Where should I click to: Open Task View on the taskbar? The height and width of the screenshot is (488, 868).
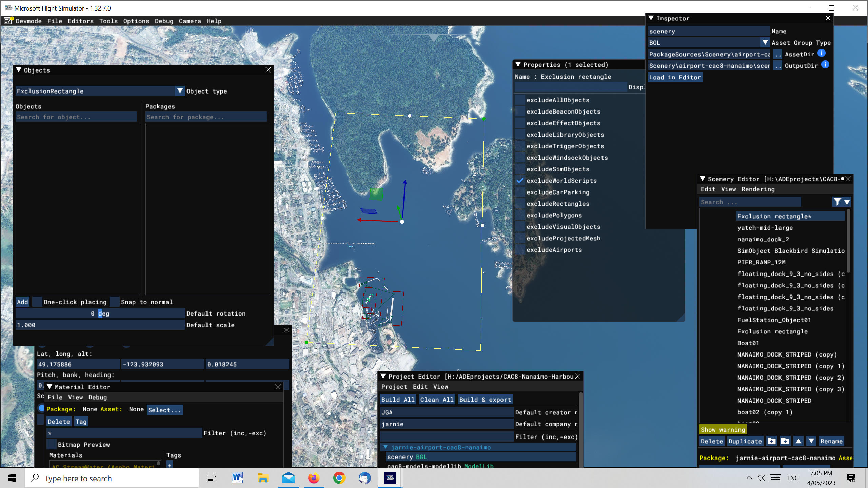click(x=212, y=478)
